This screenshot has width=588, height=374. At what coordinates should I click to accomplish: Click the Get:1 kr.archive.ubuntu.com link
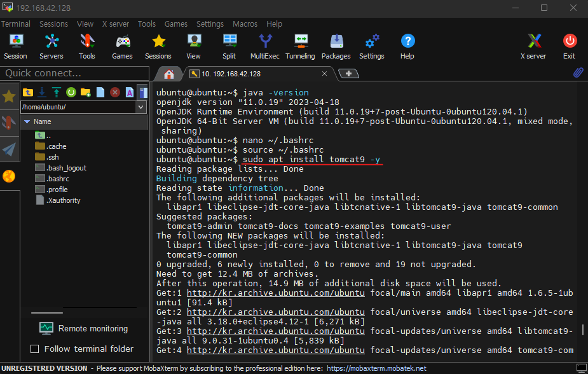point(276,293)
